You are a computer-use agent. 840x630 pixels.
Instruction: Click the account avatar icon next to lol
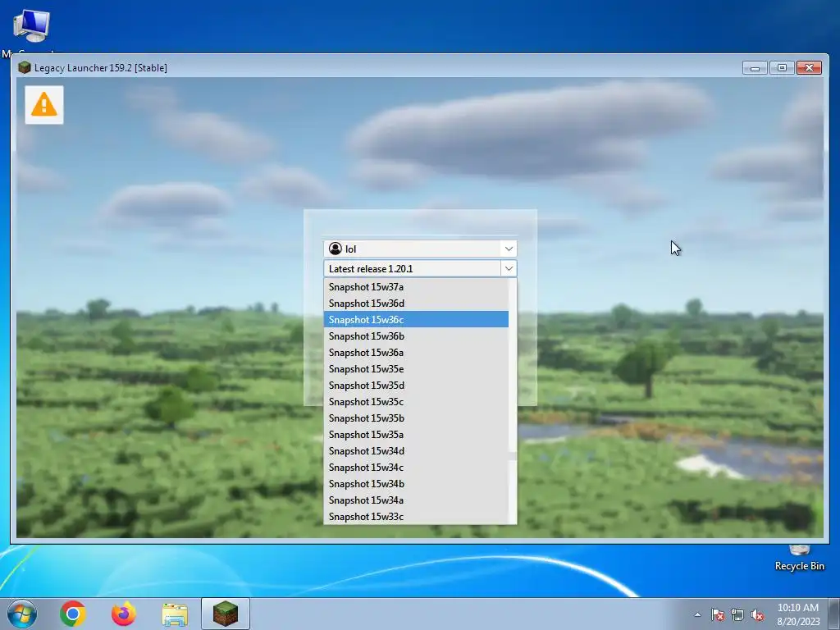click(336, 249)
